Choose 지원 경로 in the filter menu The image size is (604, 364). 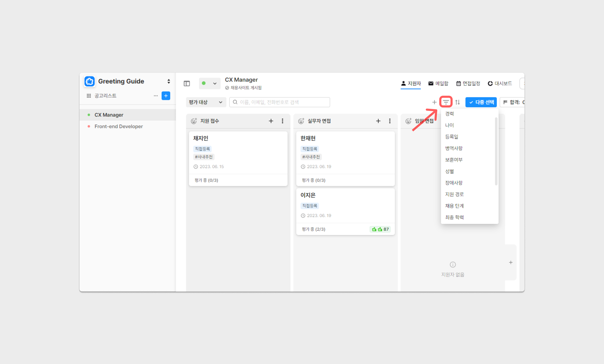(x=454, y=194)
